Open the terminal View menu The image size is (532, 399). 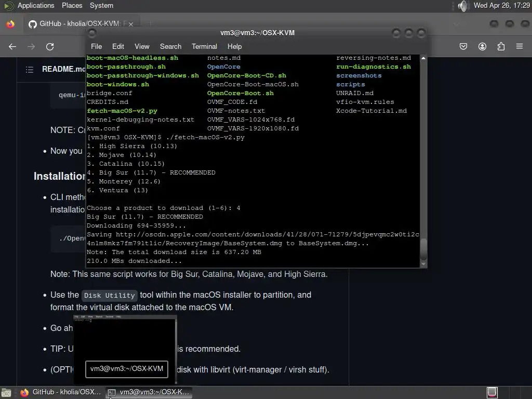(x=142, y=46)
